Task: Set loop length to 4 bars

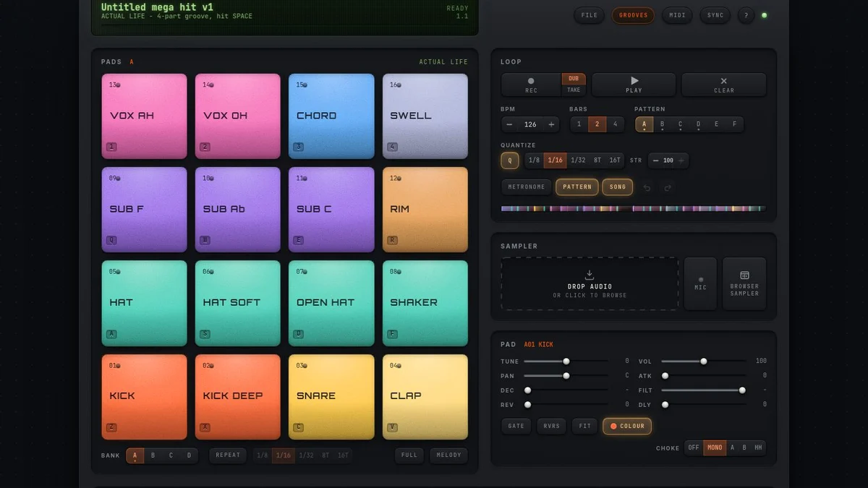Action: click(615, 124)
